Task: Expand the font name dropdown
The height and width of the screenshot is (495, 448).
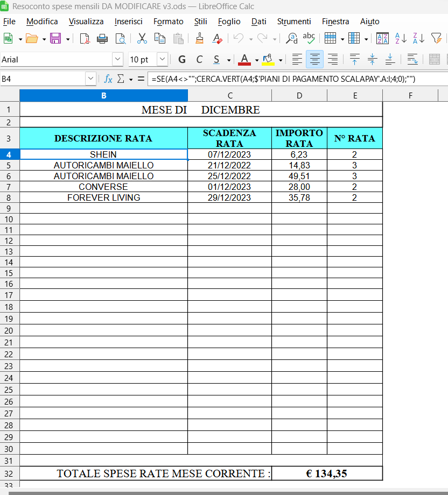Action: point(117,60)
